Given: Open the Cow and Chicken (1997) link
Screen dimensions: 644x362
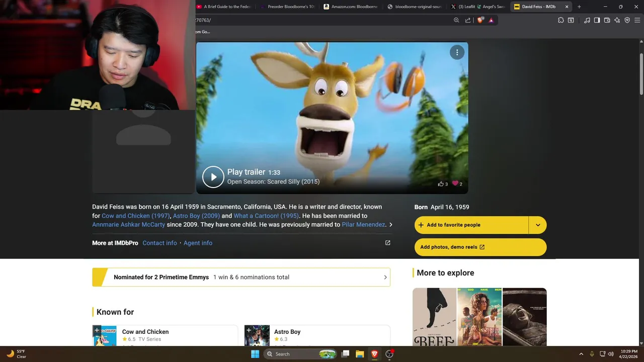Looking at the screenshot, I should coord(136,216).
